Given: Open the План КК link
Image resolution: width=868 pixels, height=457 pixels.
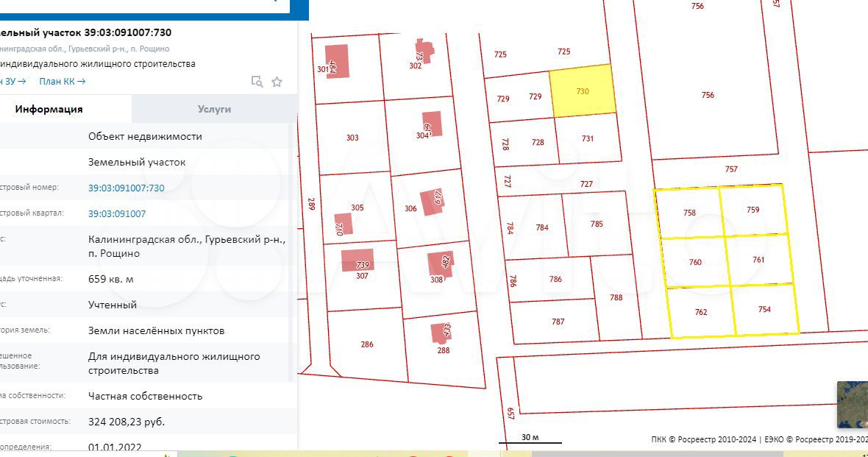Looking at the screenshot, I should (62, 82).
